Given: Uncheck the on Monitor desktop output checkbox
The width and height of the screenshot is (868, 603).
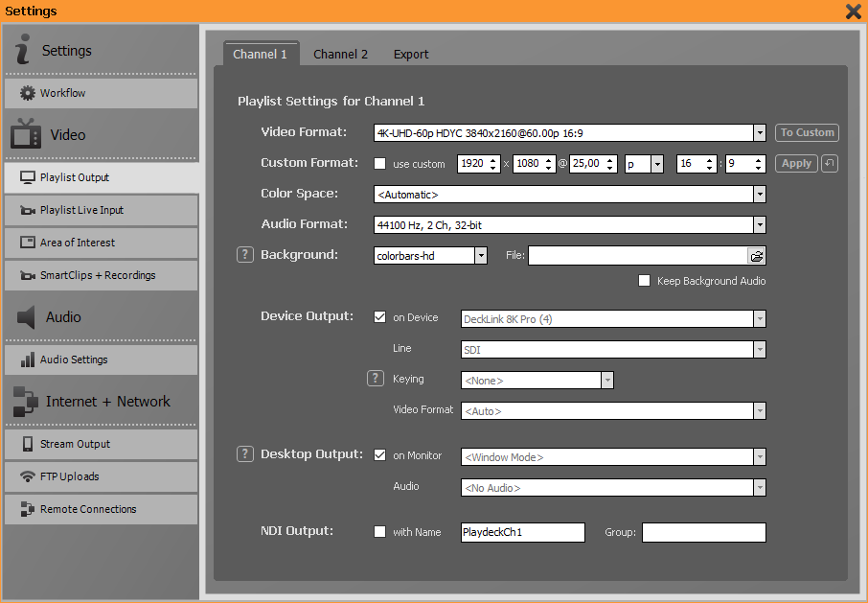Looking at the screenshot, I should point(379,455).
